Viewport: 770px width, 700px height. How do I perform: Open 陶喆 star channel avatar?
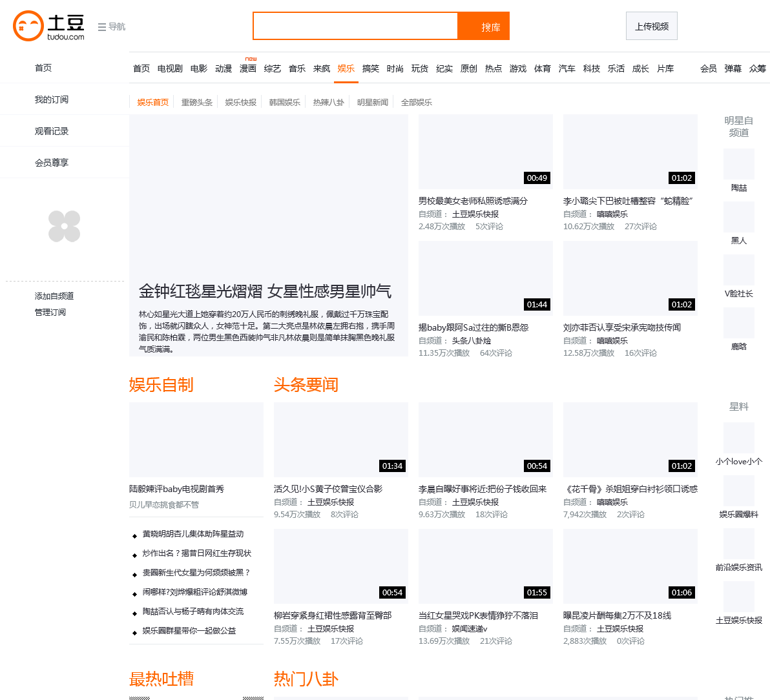[739, 164]
